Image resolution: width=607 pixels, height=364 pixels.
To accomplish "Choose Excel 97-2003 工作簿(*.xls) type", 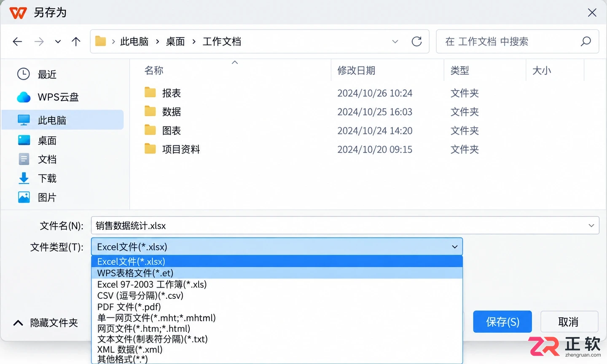I will (277, 284).
